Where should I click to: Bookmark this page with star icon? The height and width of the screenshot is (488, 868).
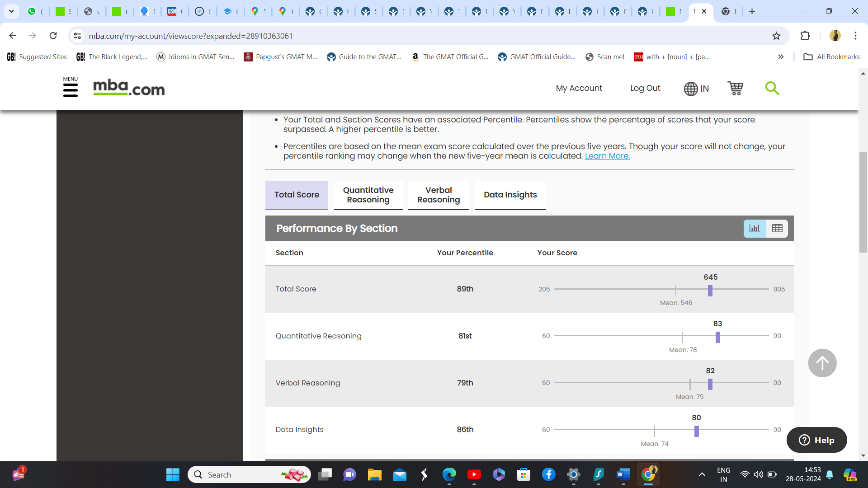click(776, 36)
